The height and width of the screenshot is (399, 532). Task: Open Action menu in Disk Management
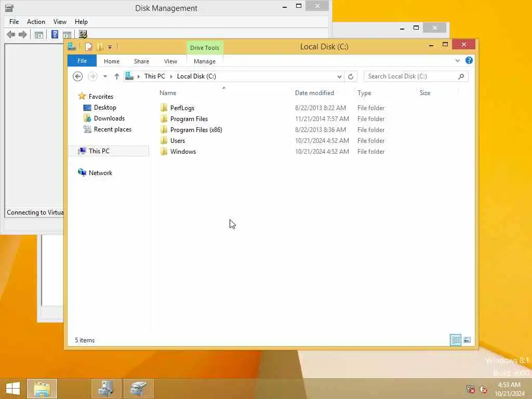pos(36,22)
